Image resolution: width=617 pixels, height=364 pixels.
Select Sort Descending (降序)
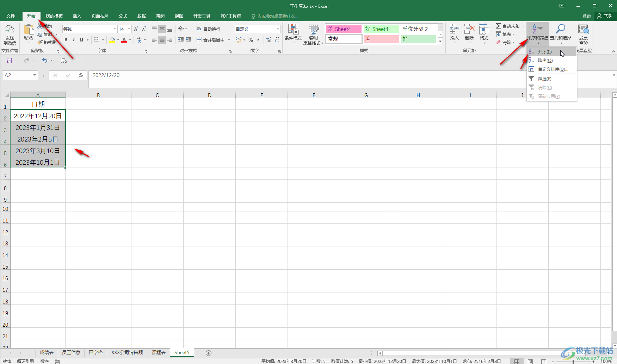pyautogui.click(x=552, y=61)
